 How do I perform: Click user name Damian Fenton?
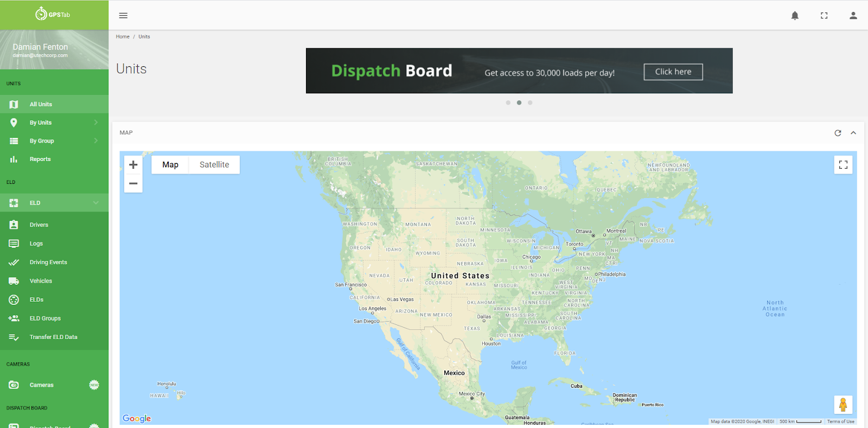(x=40, y=47)
